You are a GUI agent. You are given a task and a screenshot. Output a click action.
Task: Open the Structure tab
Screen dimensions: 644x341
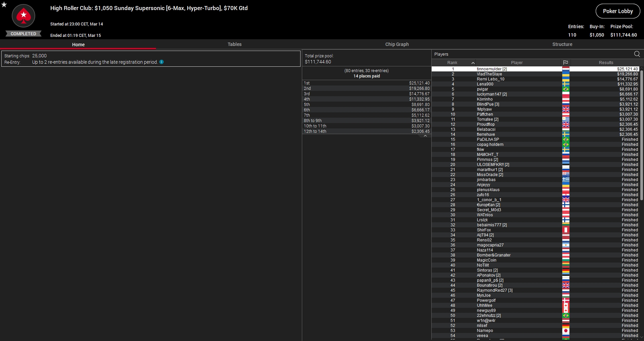click(x=562, y=44)
